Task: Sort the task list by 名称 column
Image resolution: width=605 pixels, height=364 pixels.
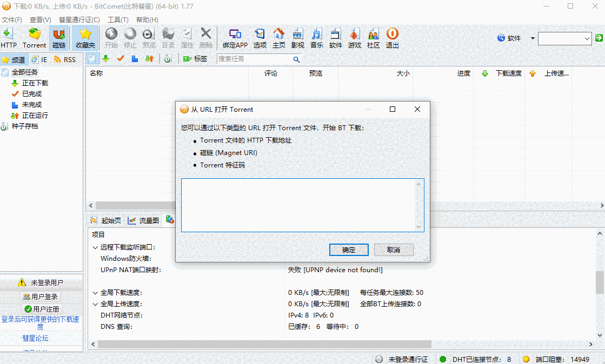Action: [x=167, y=73]
